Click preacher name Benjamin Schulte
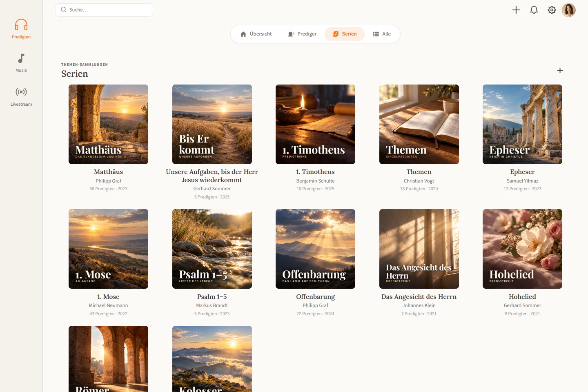This screenshot has width=588, height=392. pos(315,181)
